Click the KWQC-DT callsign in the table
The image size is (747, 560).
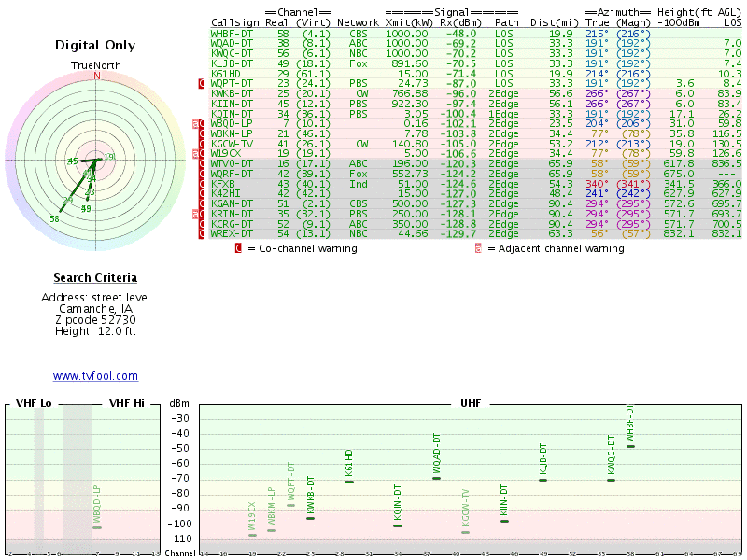232,53
